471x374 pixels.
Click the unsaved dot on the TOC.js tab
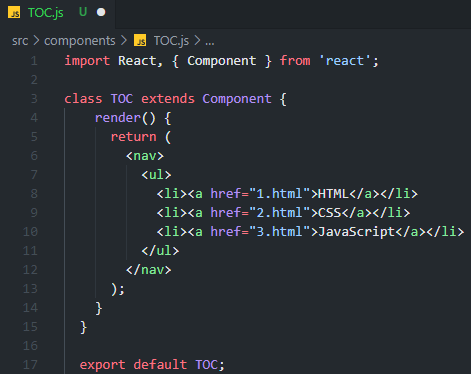pyautogui.click(x=101, y=12)
